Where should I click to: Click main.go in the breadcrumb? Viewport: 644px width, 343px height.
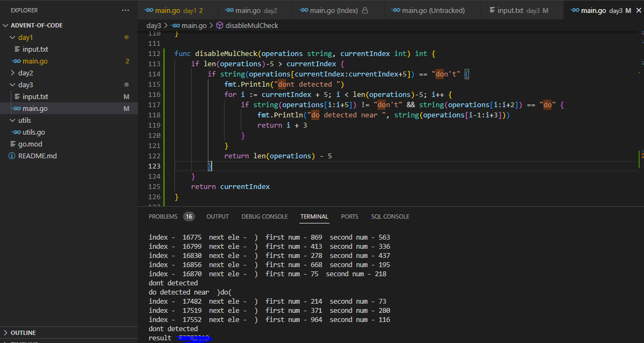click(x=194, y=25)
